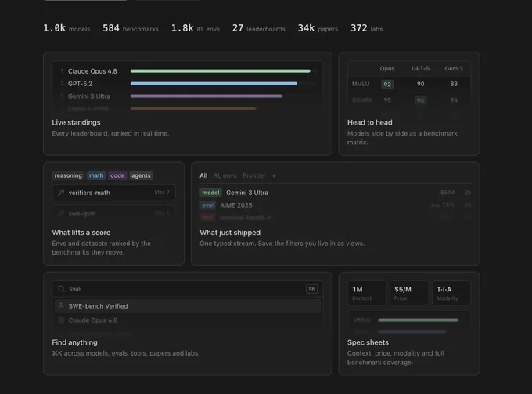Click Gemini 3 Ultra in shipped stream
Screen dimensions: 532x394
point(247,193)
